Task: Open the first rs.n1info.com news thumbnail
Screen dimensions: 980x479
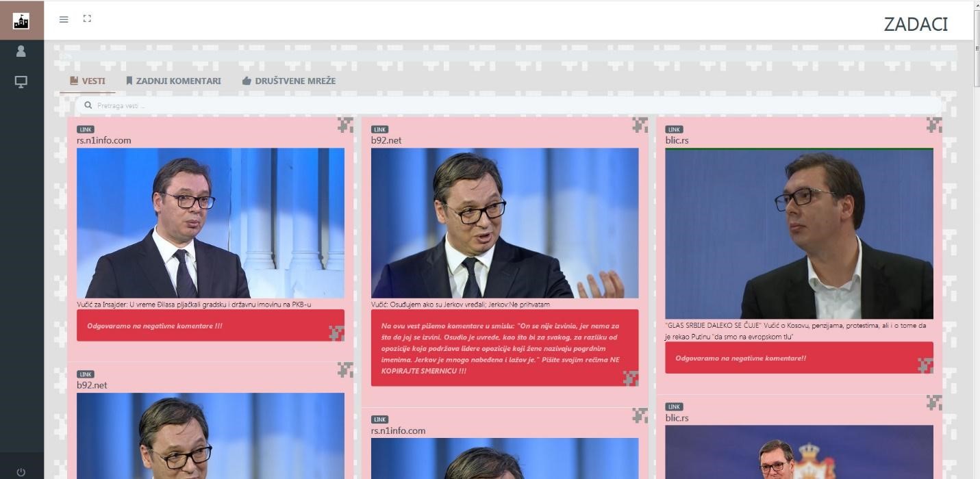Action: 210,222
